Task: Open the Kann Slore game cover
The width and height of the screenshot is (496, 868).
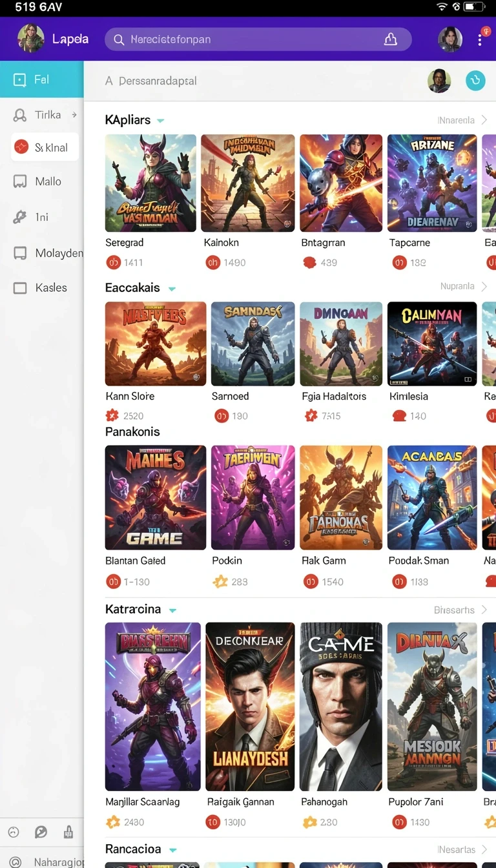Action: click(x=156, y=344)
